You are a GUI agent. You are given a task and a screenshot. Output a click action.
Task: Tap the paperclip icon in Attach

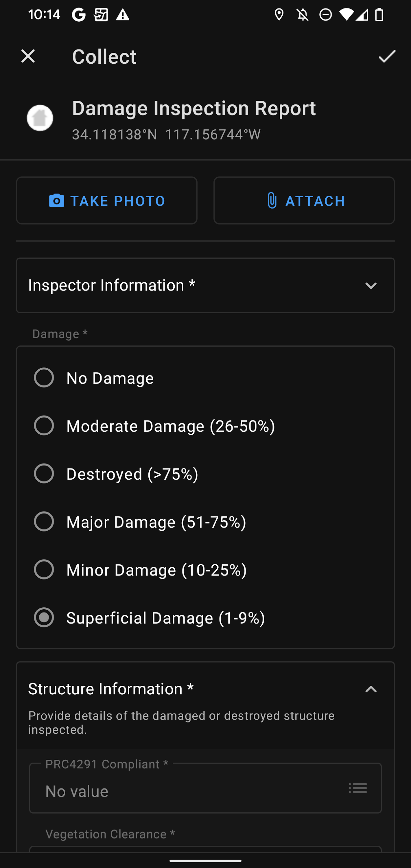tap(272, 201)
